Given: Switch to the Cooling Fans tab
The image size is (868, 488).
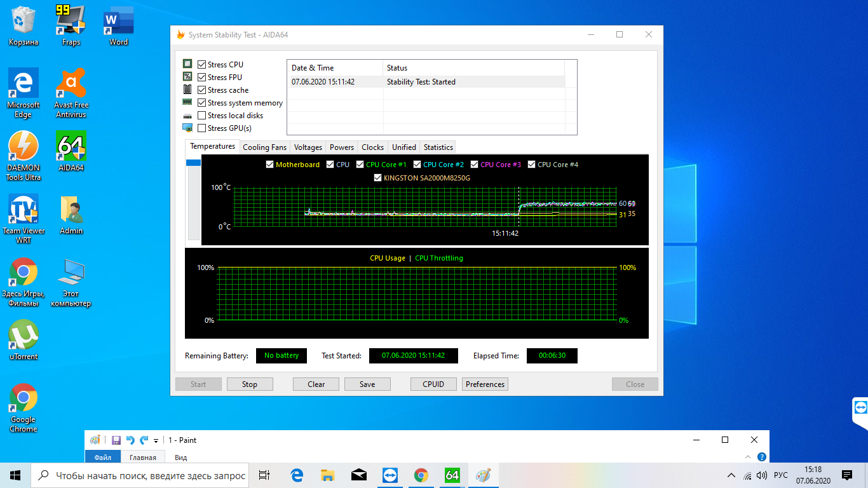Looking at the screenshot, I should 264,147.
